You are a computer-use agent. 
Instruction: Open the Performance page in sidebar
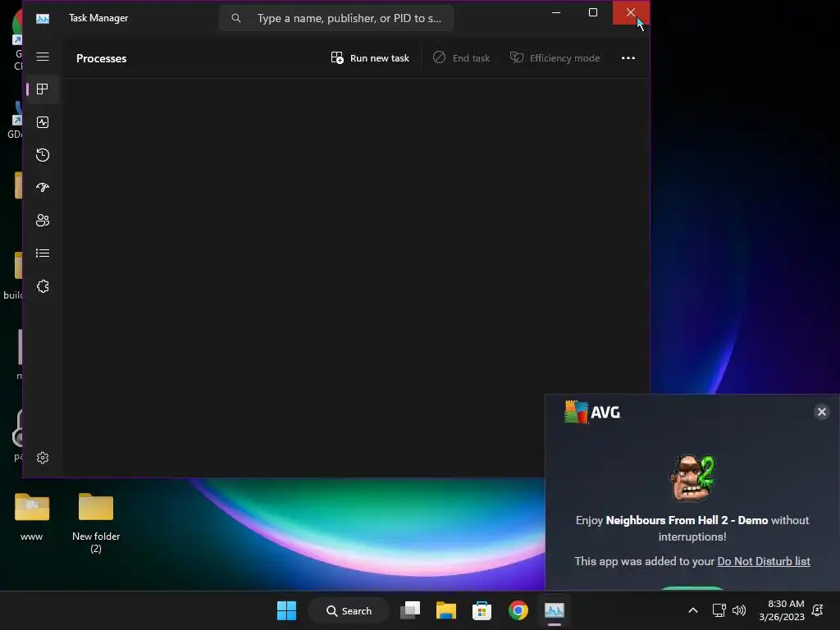point(43,122)
